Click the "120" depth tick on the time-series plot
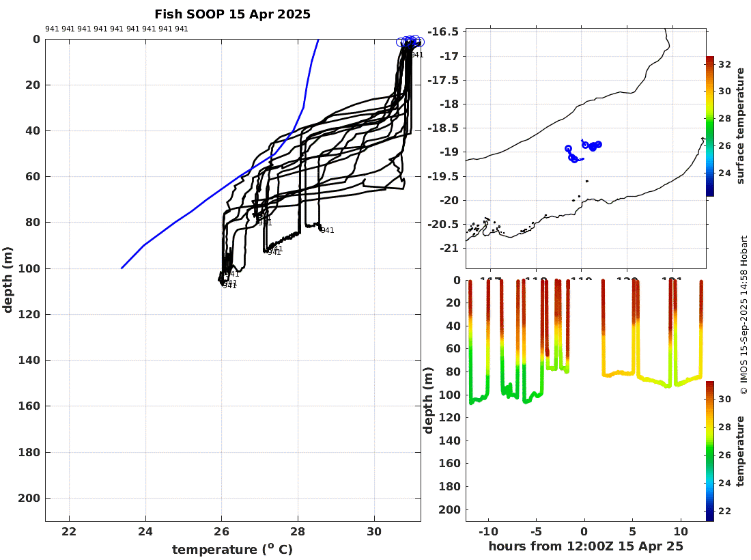This screenshot has width=751, height=560. [x=450, y=417]
